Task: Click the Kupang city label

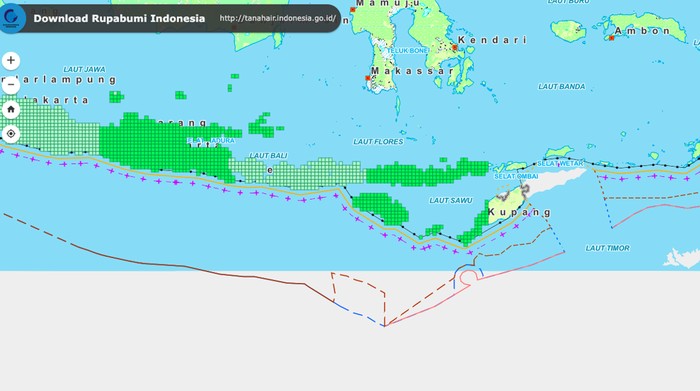Action: point(519,212)
